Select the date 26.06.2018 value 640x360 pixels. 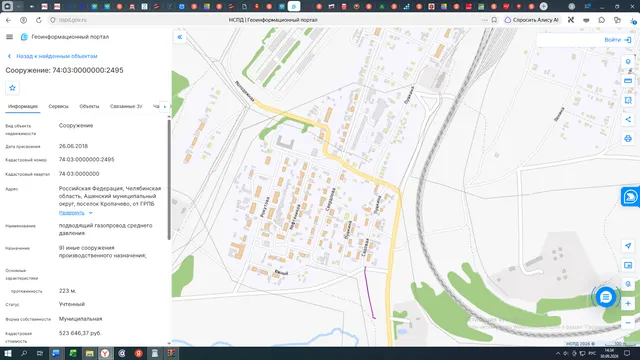pos(73,146)
